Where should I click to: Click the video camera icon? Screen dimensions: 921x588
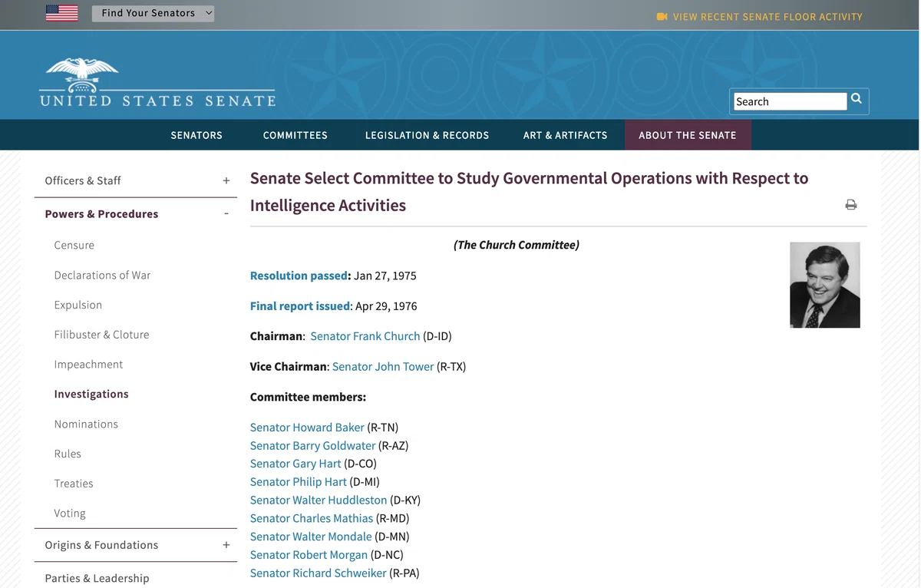point(662,17)
